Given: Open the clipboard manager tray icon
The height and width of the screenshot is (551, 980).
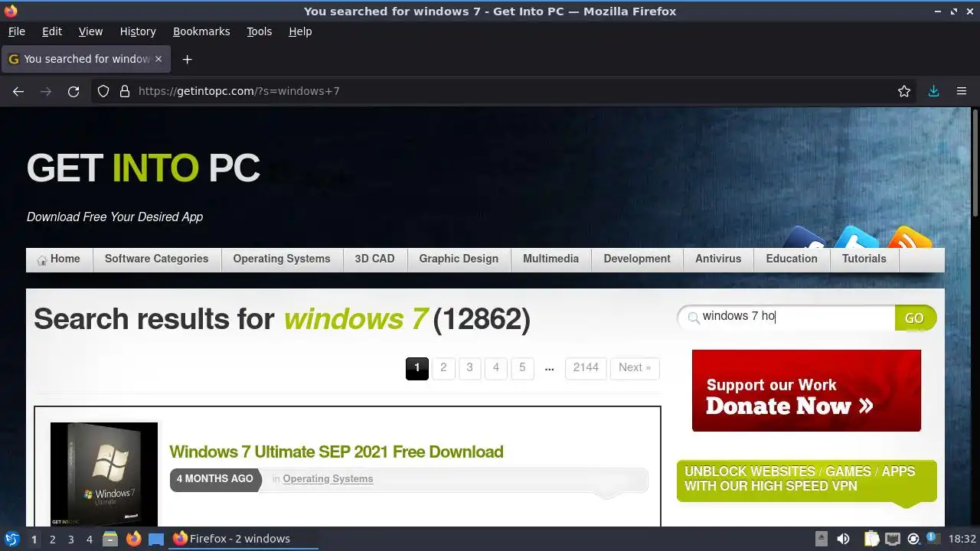Looking at the screenshot, I should click(871, 539).
